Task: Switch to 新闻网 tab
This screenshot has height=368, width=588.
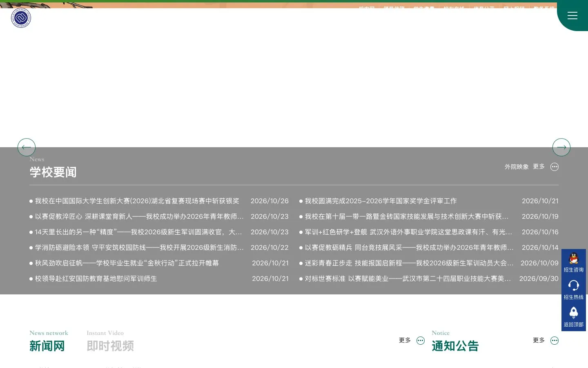Action: 47,346
